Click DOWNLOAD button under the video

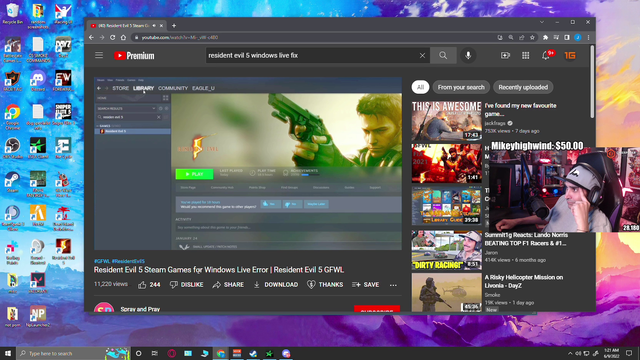tap(276, 285)
